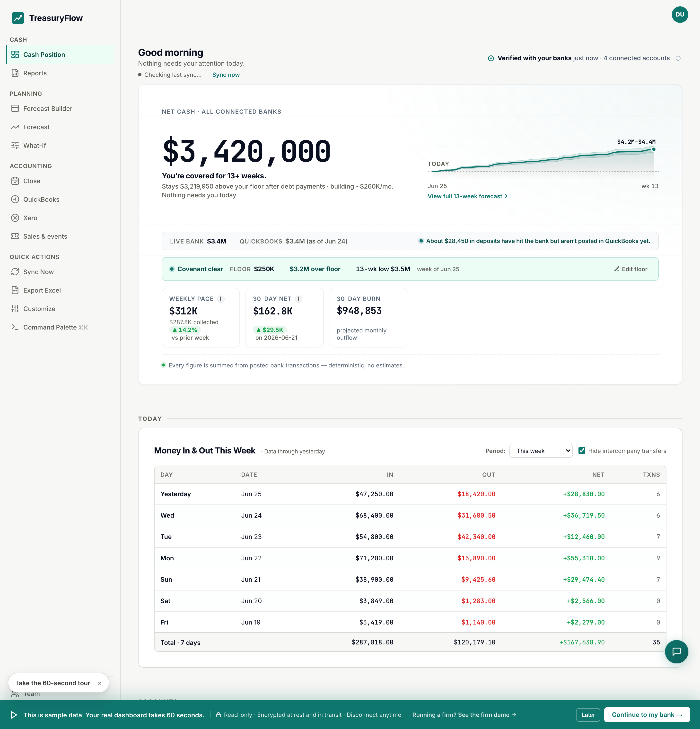Click the QuickBooks circle icon

(15, 199)
